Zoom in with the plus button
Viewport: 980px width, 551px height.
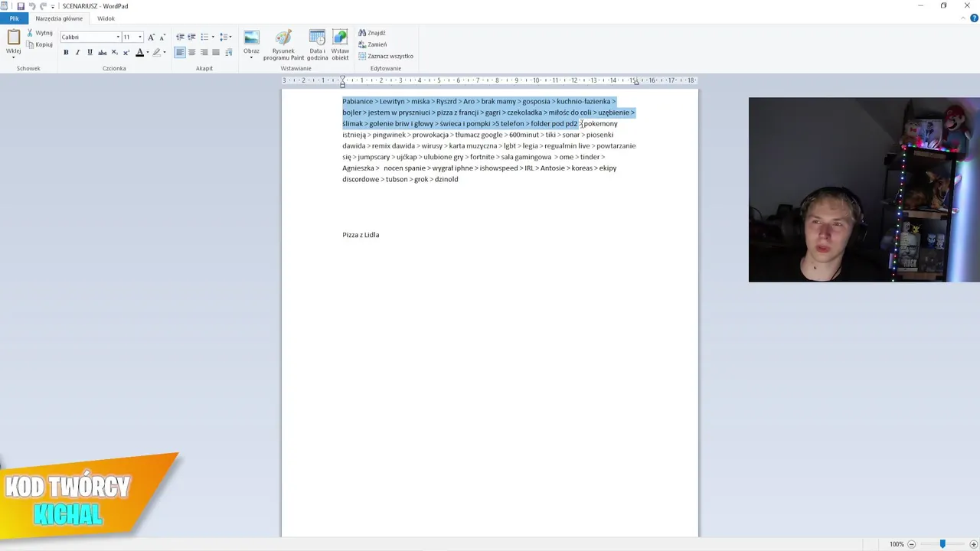click(974, 544)
